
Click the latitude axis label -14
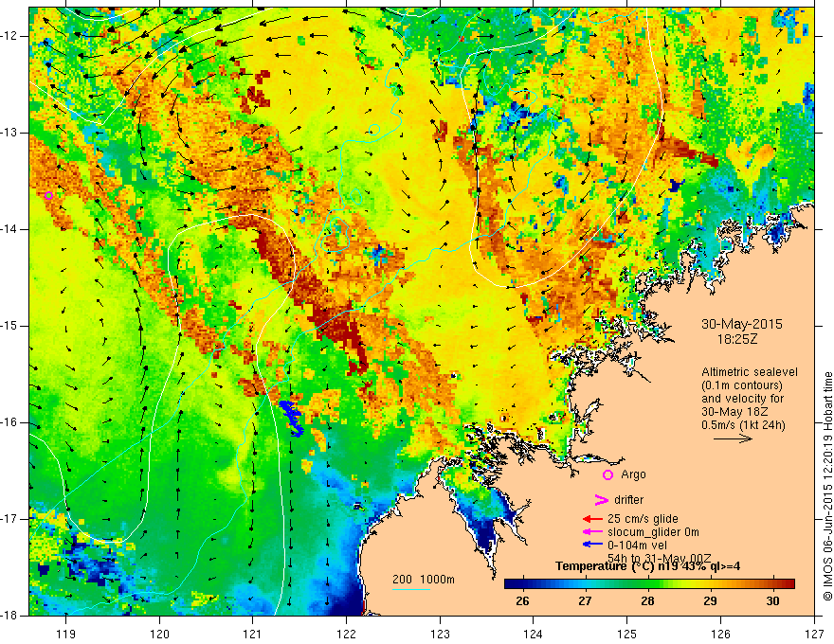(x=10, y=229)
